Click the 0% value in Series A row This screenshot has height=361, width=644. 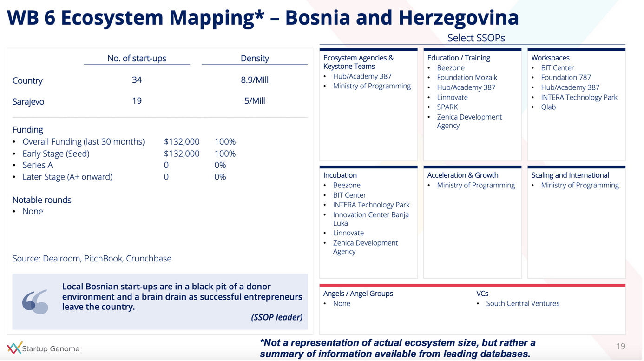tap(220, 165)
